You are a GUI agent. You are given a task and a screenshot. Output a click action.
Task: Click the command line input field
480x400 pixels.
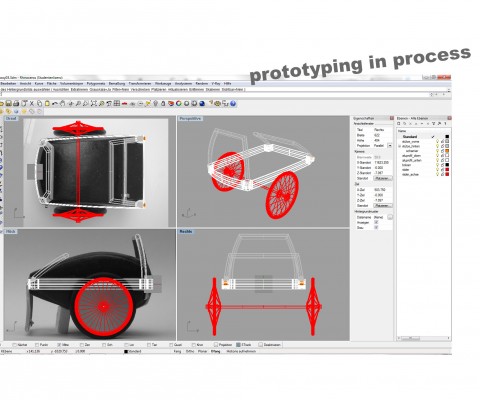215,94
